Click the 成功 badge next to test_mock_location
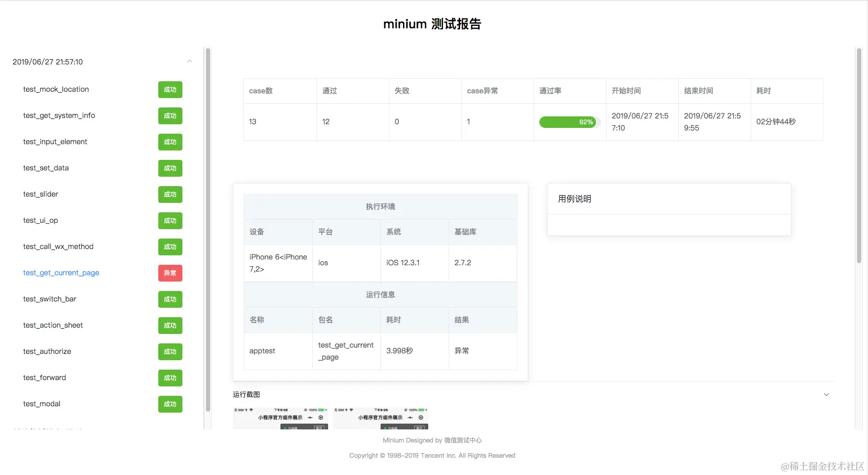Viewport: 868px width, 475px height. [x=170, y=89]
